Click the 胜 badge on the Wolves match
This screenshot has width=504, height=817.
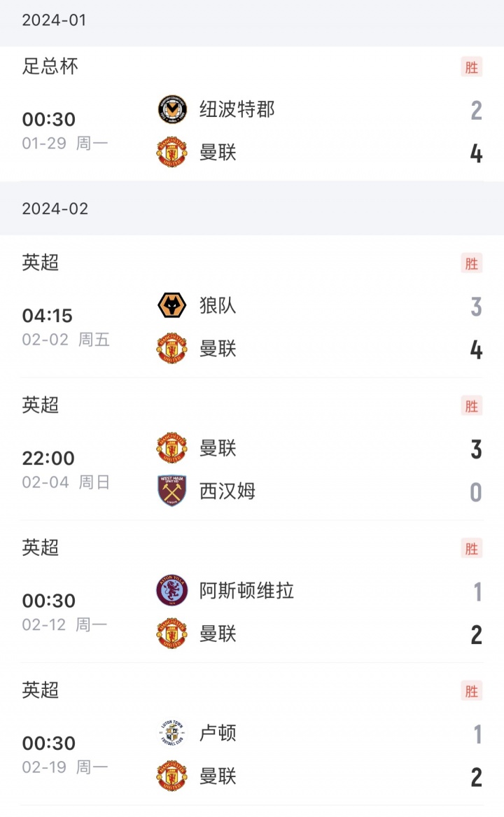pos(472,263)
